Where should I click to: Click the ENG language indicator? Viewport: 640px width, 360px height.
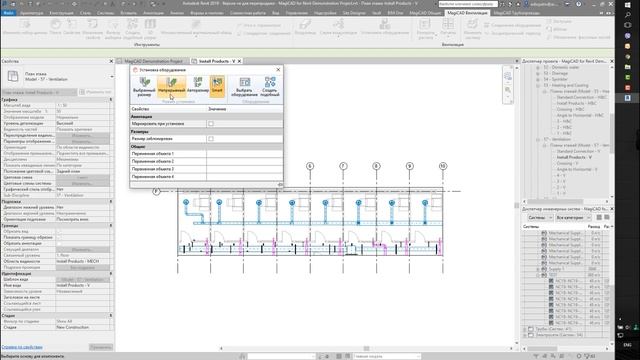627,345
